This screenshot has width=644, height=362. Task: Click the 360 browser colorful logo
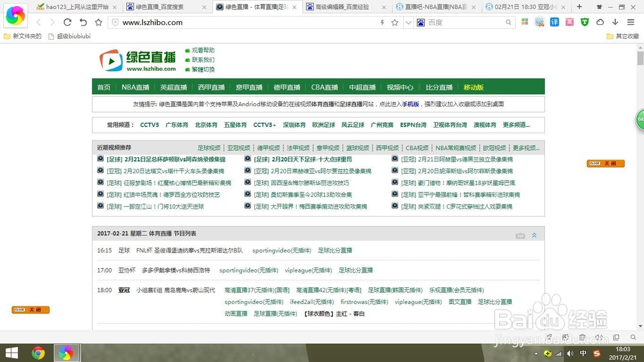15,15
